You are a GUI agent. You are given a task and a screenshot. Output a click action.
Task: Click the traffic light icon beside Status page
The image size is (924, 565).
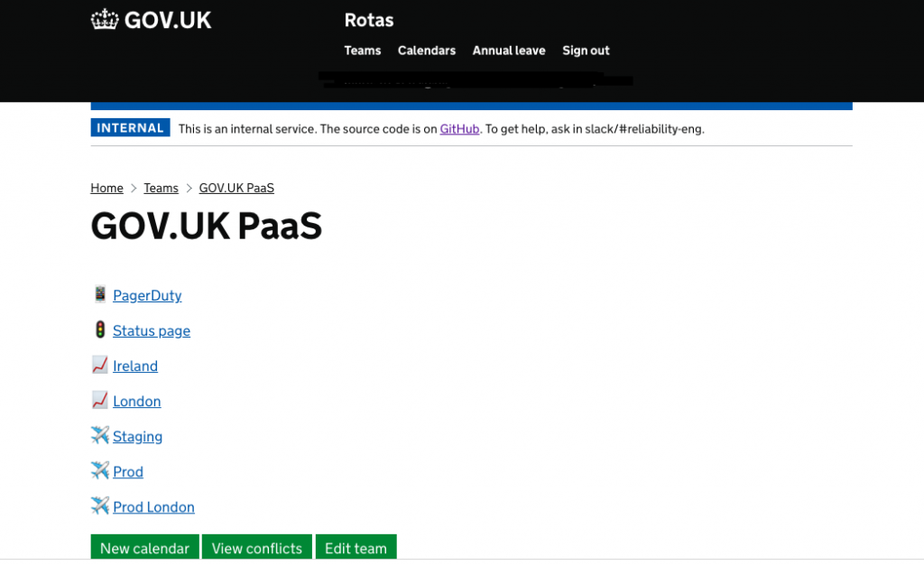[100, 329]
